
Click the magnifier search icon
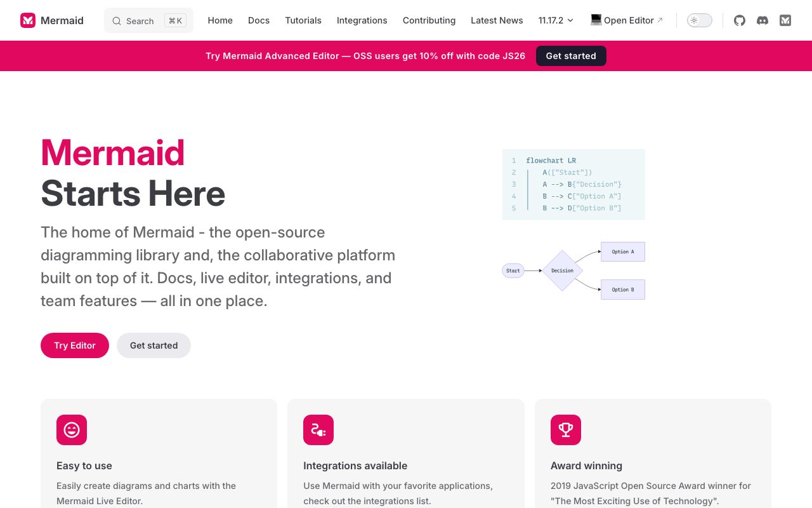(x=117, y=21)
